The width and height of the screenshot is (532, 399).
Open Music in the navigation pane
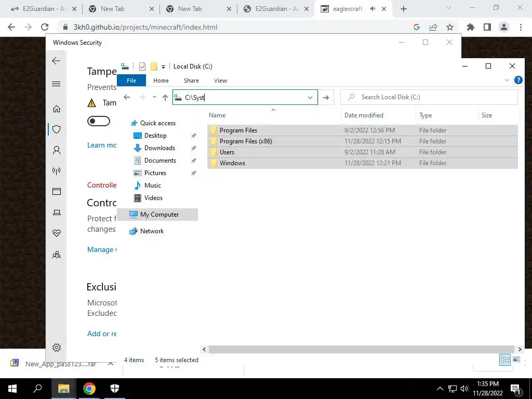tap(152, 185)
